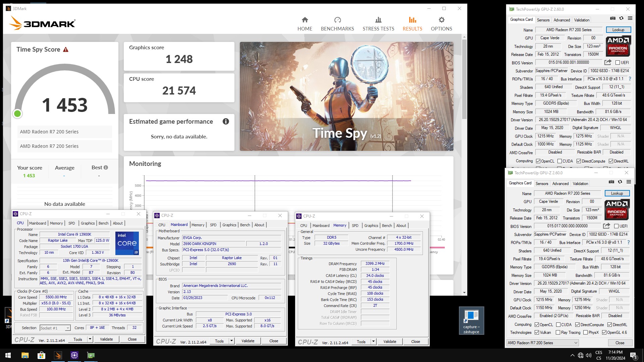644x362 pixels.
Task: Switch to Advanced tab in lower GPU-Z
Action: coord(560,184)
